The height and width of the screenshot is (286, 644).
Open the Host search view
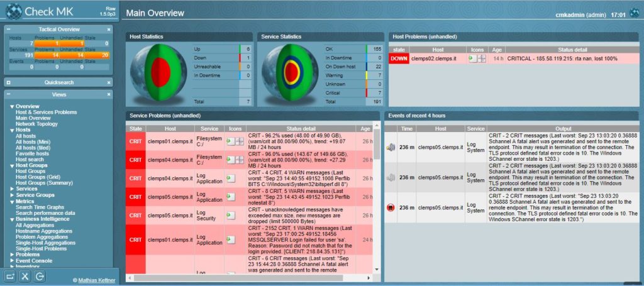(30, 160)
